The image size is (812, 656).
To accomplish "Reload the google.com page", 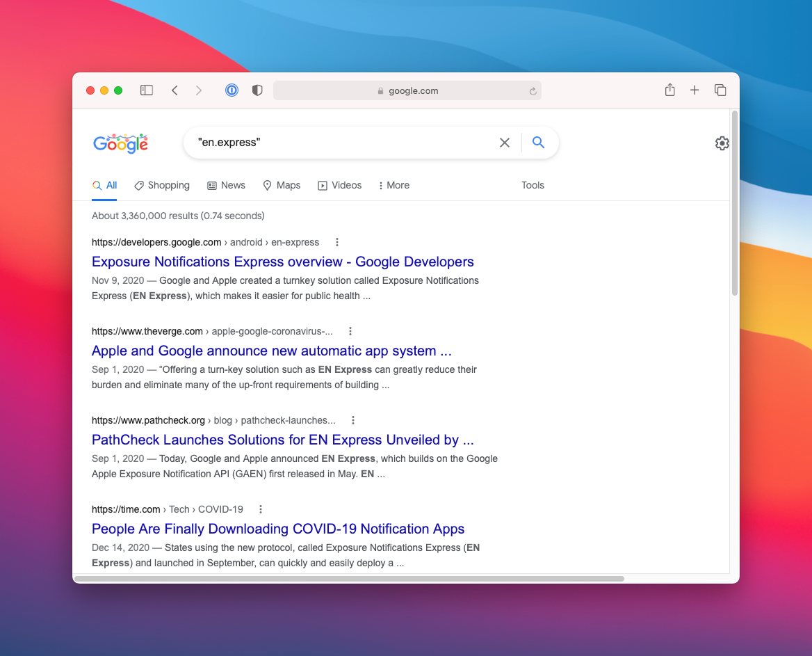I will point(533,91).
